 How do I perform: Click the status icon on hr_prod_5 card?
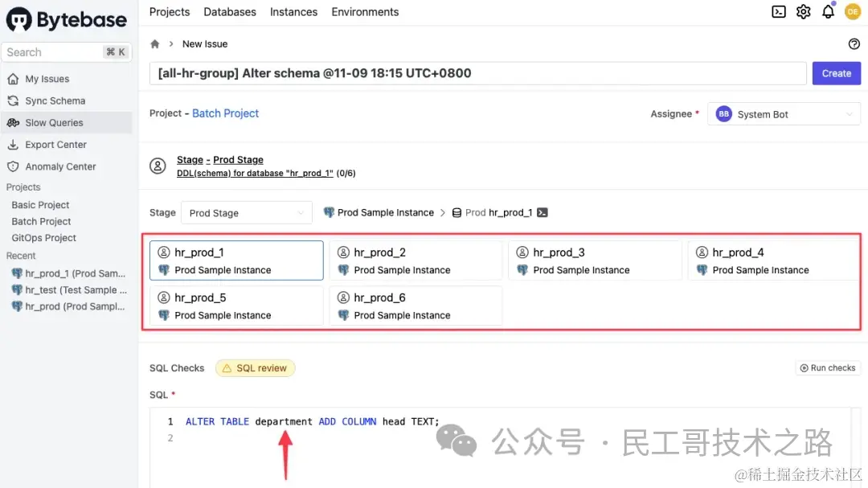(x=164, y=298)
